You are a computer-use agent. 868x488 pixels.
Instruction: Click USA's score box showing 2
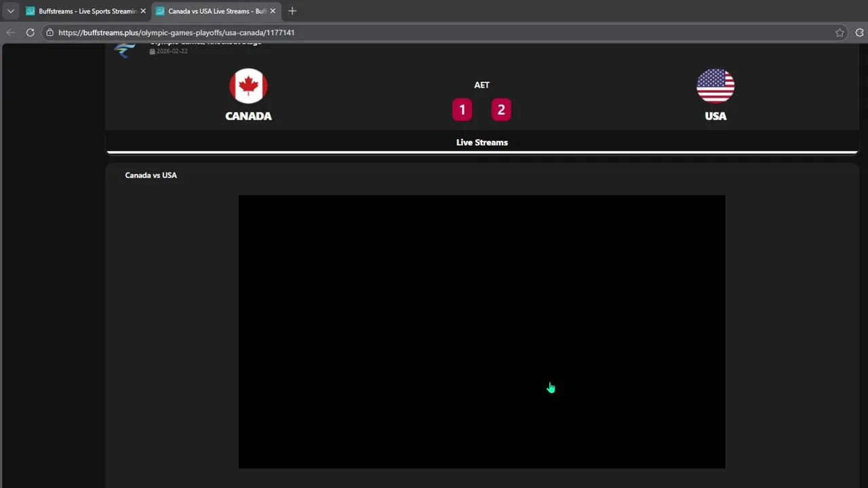tap(501, 110)
